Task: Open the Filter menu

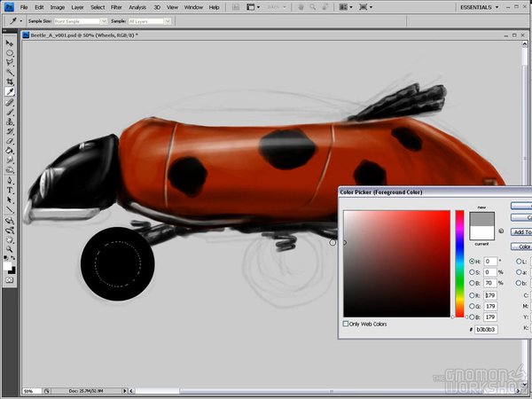Action: click(x=116, y=7)
